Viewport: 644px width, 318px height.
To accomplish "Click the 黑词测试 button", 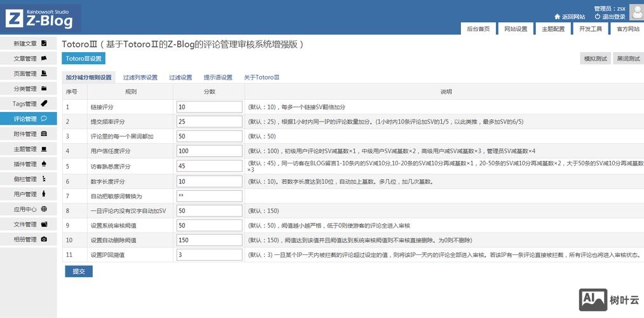I will tap(628, 59).
